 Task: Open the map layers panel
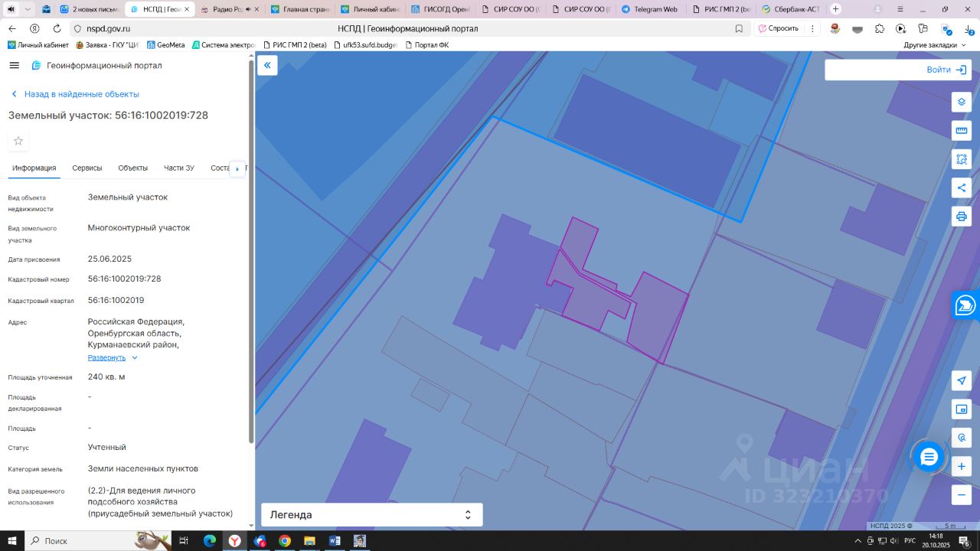click(962, 102)
